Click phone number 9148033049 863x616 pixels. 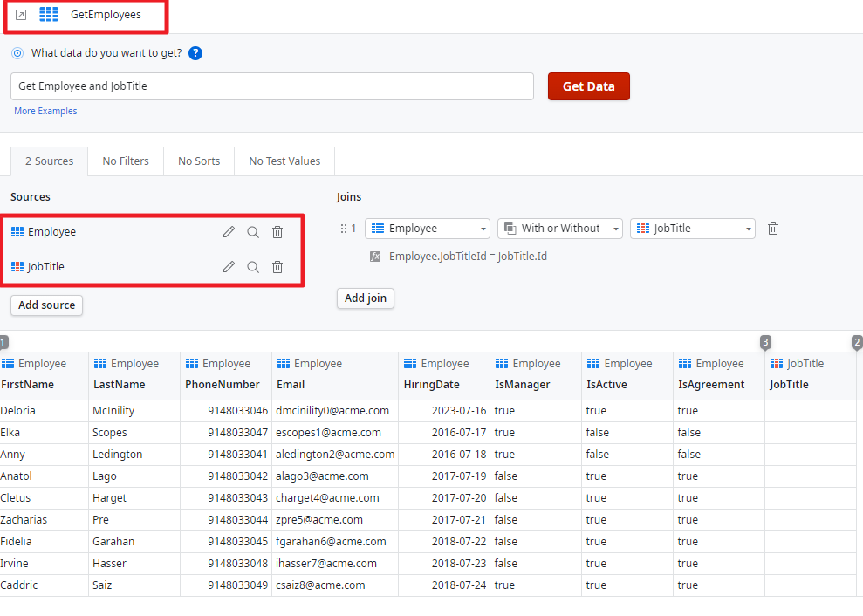pos(237,585)
